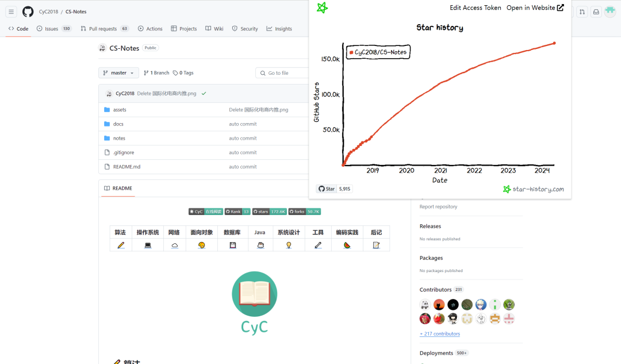Open the master branch dropdown

[x=118, y=73]
